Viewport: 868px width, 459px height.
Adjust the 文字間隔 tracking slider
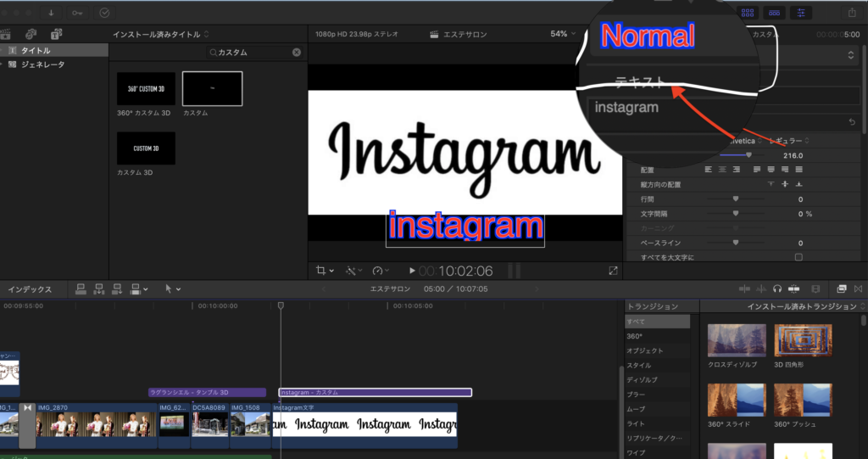pos(736,214)
